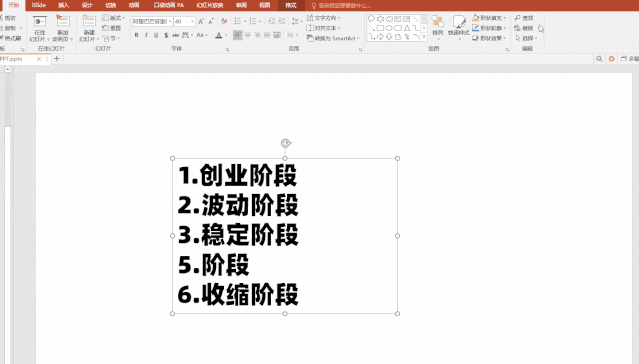The height and width of the screenshot is (364, 639).
Task: Click the New Slide (新建幻灯片) icon
Action: (x=89, y=28)
